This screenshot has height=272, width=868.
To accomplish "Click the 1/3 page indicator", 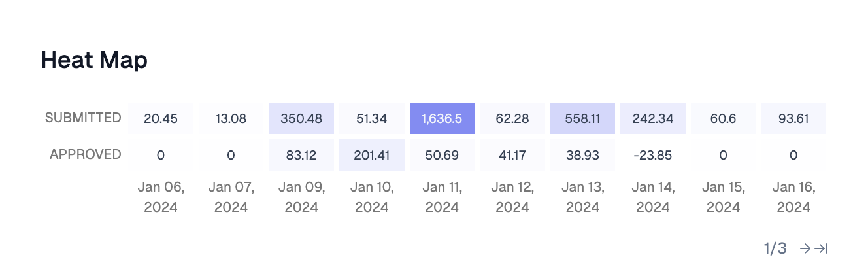I will click(775, 248).
